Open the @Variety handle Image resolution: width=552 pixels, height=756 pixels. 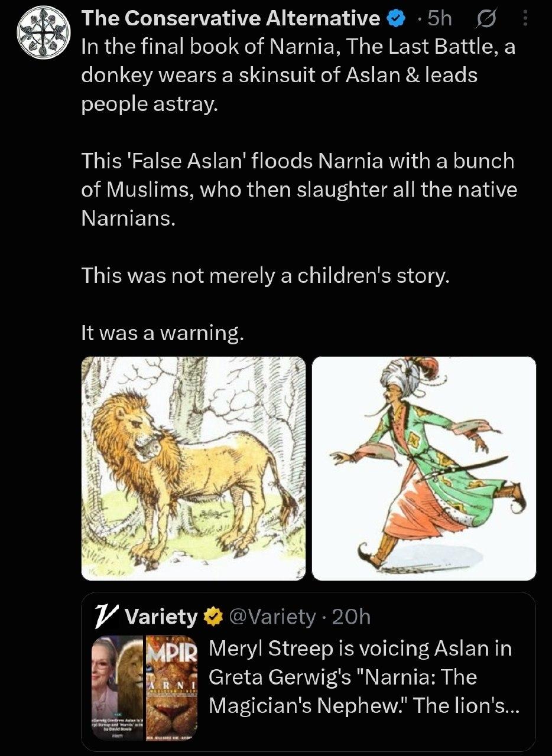pos(272,617)
